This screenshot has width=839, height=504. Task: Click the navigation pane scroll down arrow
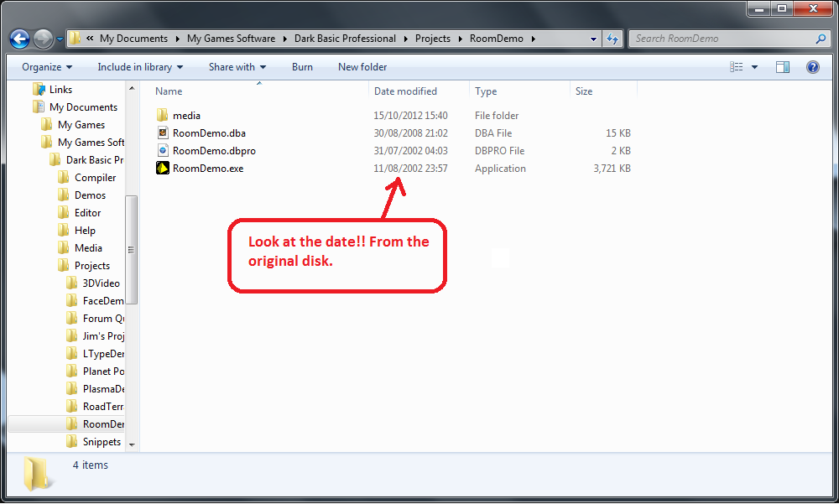(x=133, y=444)
